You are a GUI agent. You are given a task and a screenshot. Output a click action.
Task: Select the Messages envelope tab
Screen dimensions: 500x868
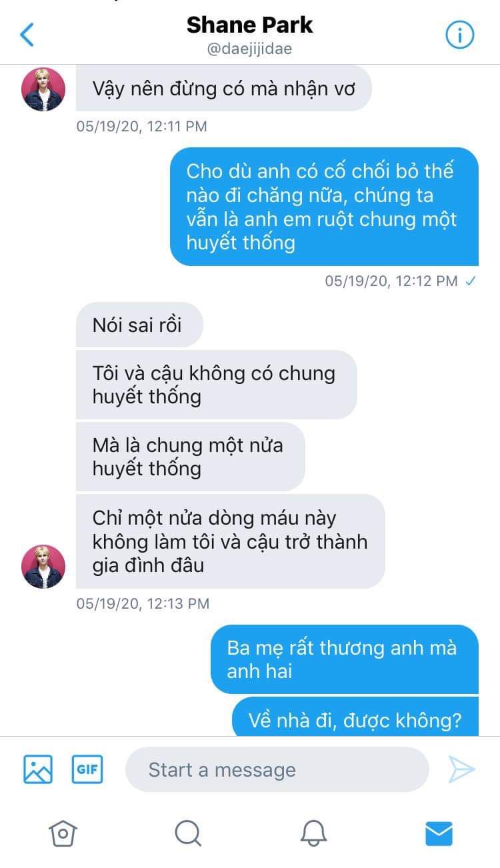(439, 833)
